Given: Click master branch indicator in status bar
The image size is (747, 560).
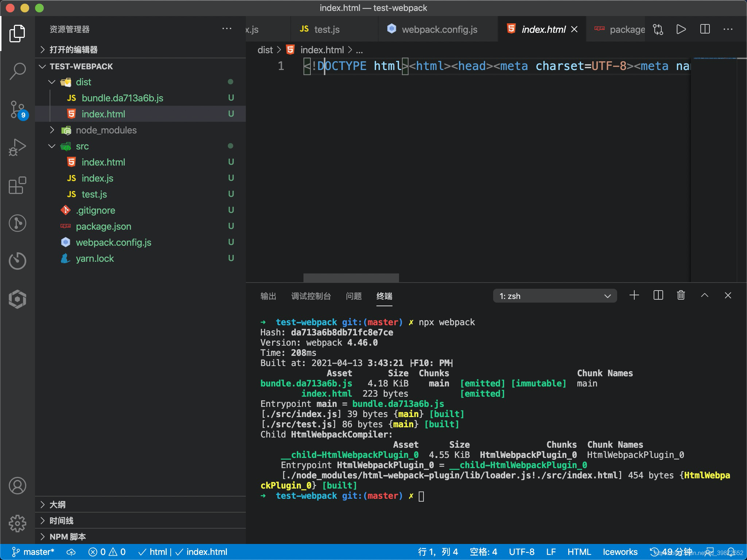Looking at the screenshot, I should (33, 552).
